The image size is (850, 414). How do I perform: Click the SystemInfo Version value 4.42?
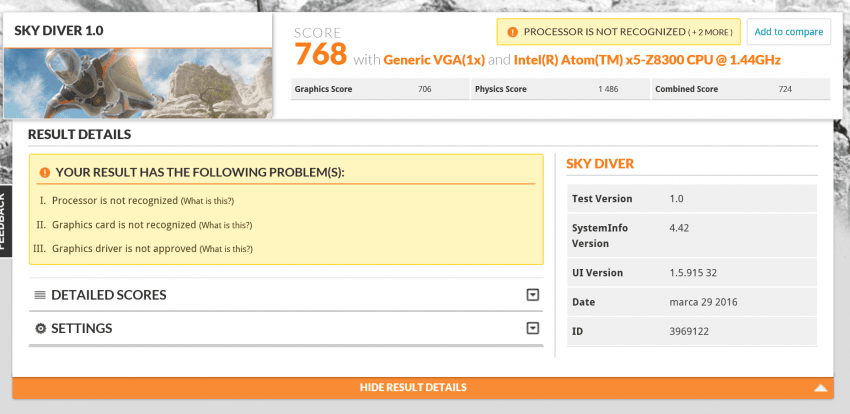click(679, 228)
